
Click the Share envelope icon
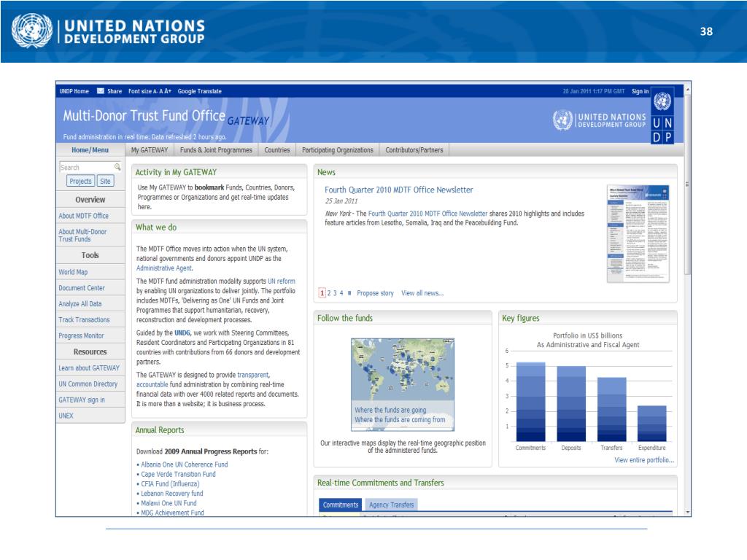(x=101, y=91)
